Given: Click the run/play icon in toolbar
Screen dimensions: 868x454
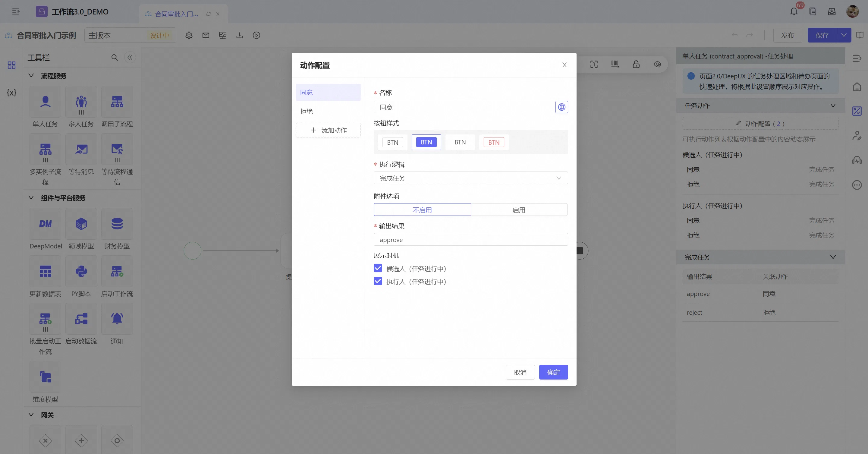Looking at the screenshot, I should pyautogui.click(x=256, y=35).
